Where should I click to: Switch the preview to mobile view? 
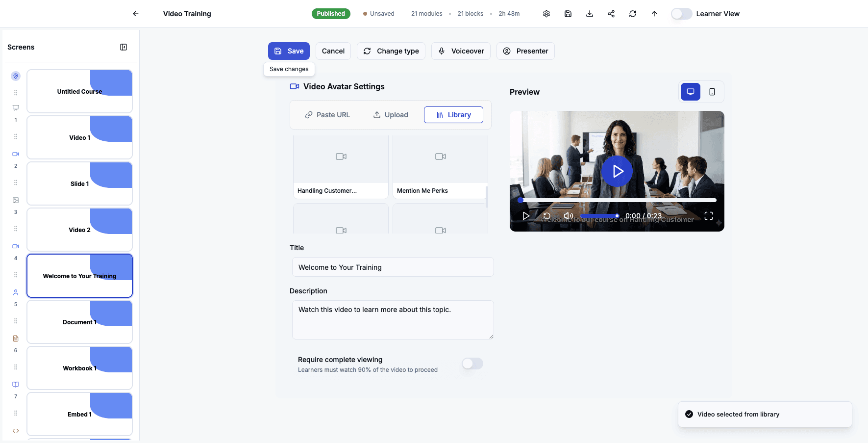click(x=712, y=92)
